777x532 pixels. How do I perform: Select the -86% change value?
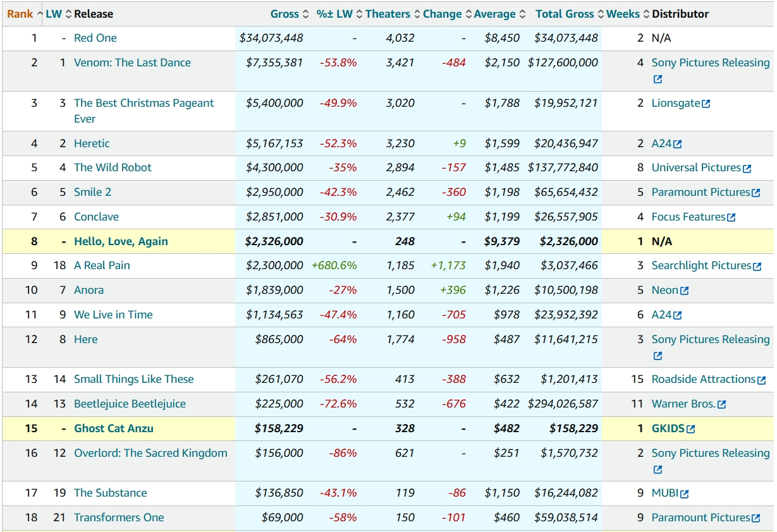343,453
